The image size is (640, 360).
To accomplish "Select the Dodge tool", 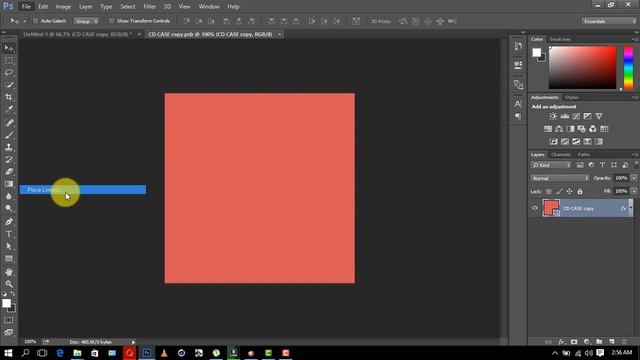I will click(9, 209).
